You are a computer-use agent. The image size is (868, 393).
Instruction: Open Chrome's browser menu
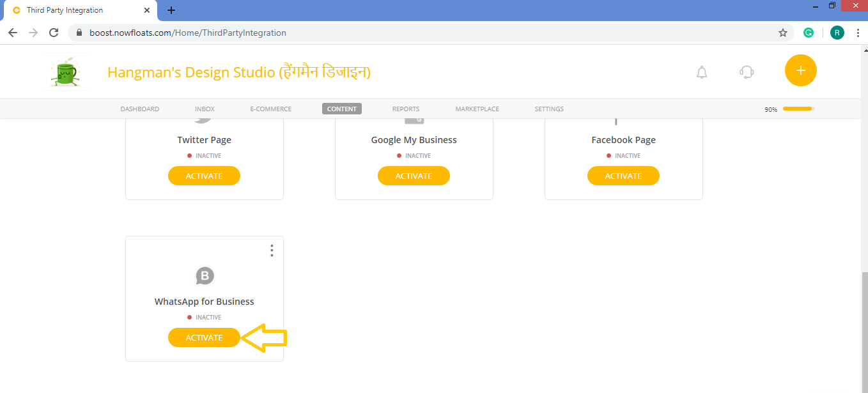click(x=858, y=32)
